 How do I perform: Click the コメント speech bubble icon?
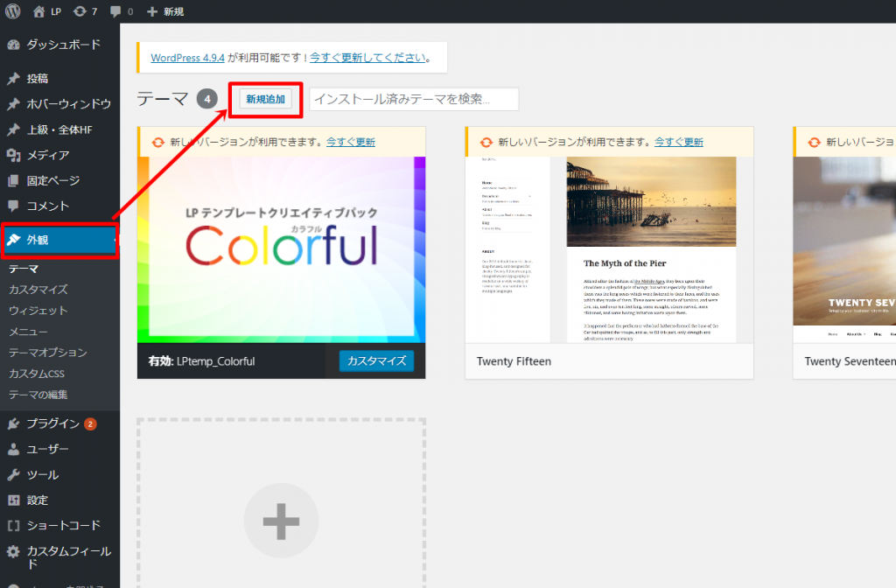[14, 206]
